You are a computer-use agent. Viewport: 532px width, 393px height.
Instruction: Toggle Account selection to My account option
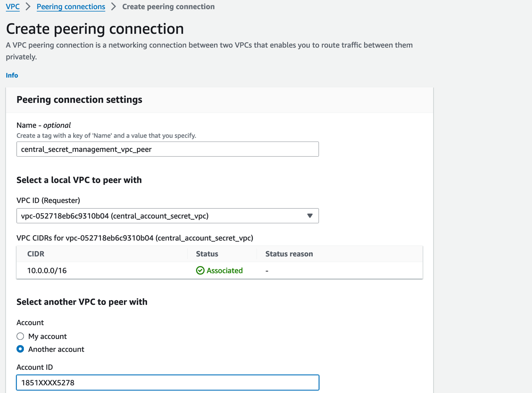tap(20, 336)
